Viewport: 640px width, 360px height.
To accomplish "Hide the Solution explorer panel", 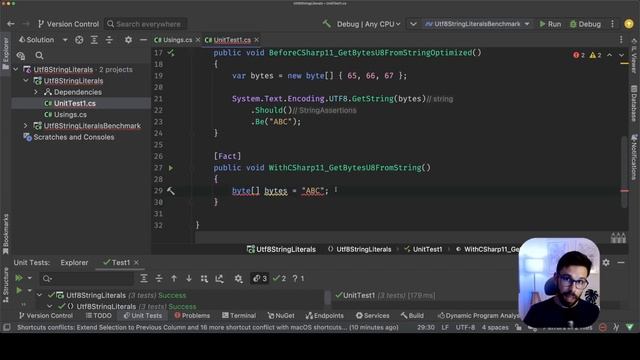I will [143, 40].
